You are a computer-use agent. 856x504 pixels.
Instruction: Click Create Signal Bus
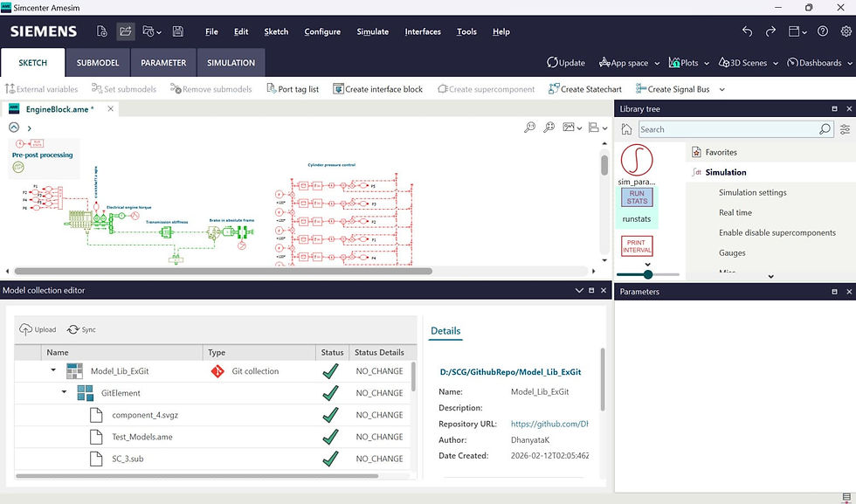(x=673, y=89)
